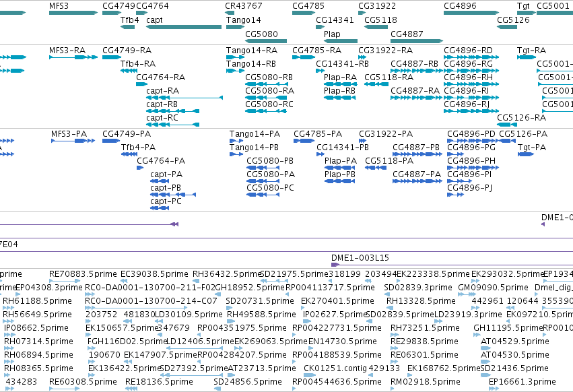Select the CG4887 gene bar
Screen dimensions: 573x392
pyautogui.click(x=417, y=41)
